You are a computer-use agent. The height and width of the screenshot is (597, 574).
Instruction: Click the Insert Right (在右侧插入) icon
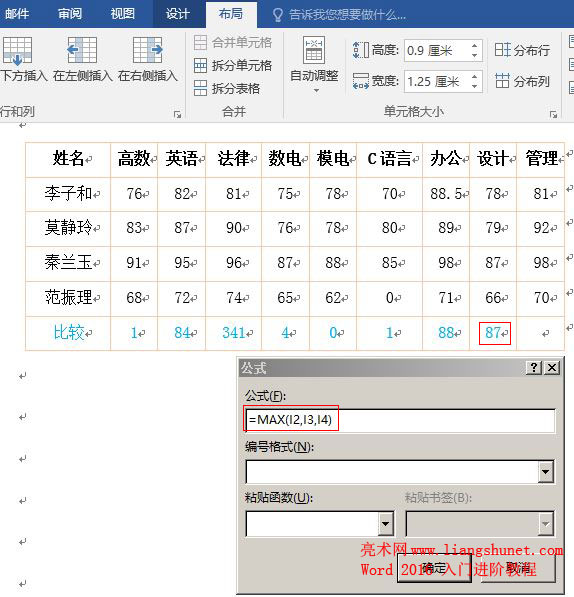click(148, 50)
